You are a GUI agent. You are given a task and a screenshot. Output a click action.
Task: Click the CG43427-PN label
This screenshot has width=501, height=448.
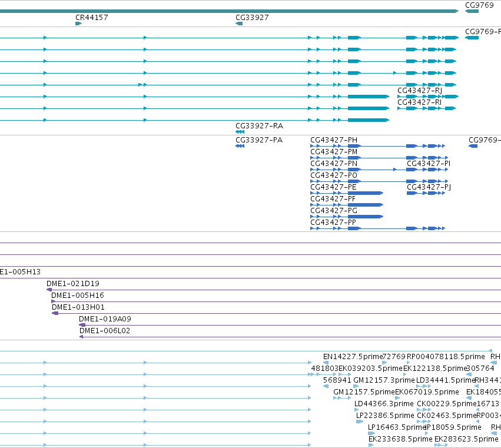(x=334, y=164)
